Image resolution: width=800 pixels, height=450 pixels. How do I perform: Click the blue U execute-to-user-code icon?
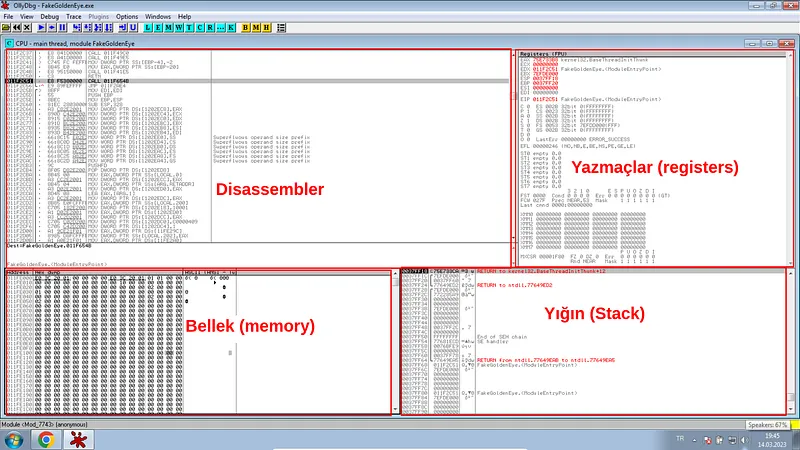[133, 28]
